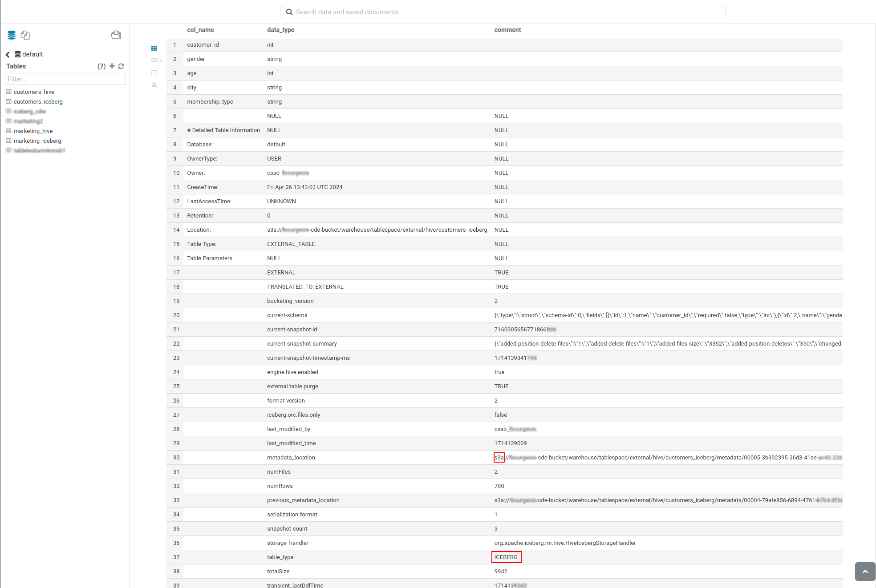Click the '# Detailed Table Information' cell

(223, 130)
